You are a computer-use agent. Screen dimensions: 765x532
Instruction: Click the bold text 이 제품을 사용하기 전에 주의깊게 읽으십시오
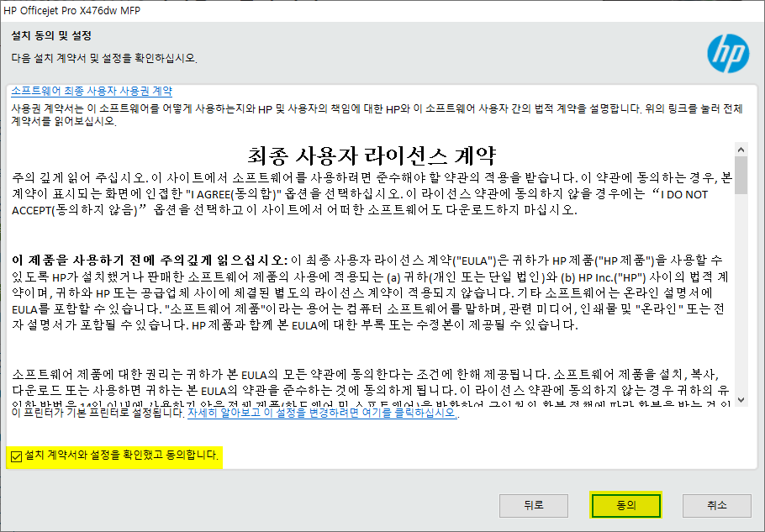tap(150, 260)
